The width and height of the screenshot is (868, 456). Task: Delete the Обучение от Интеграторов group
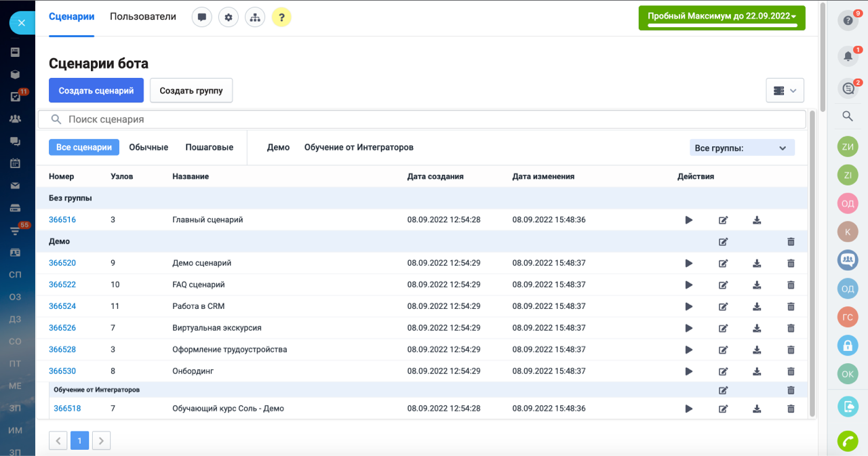[x=791, y=390]
